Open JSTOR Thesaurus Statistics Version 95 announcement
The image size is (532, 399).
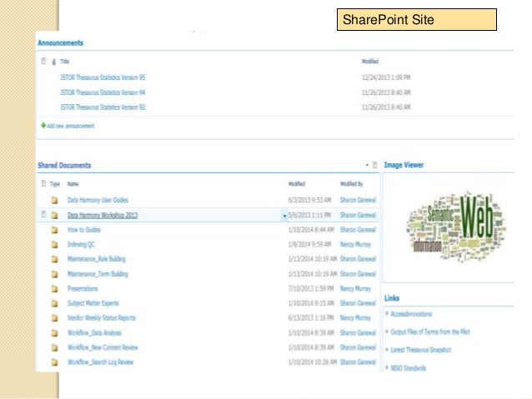click(x=103, y=77)
